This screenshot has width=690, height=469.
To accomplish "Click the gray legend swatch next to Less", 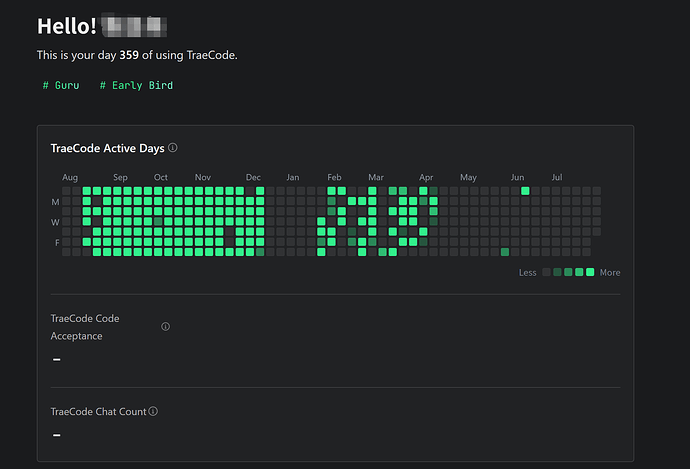I will coord(547,272).
